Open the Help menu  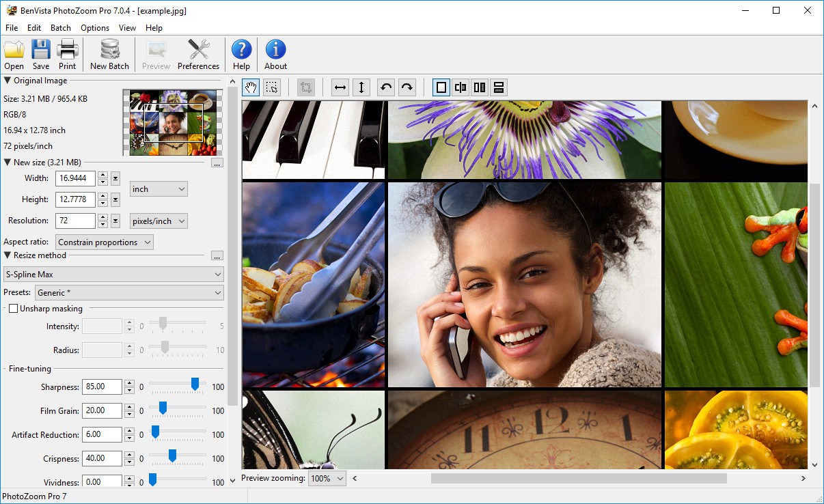click(154, 28)
